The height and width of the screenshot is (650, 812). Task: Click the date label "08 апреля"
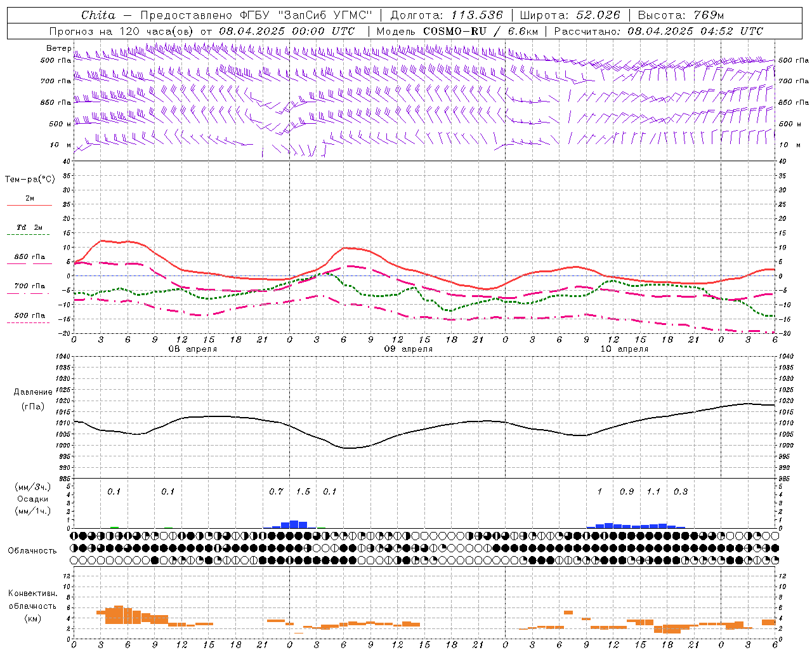pos(193,349)
